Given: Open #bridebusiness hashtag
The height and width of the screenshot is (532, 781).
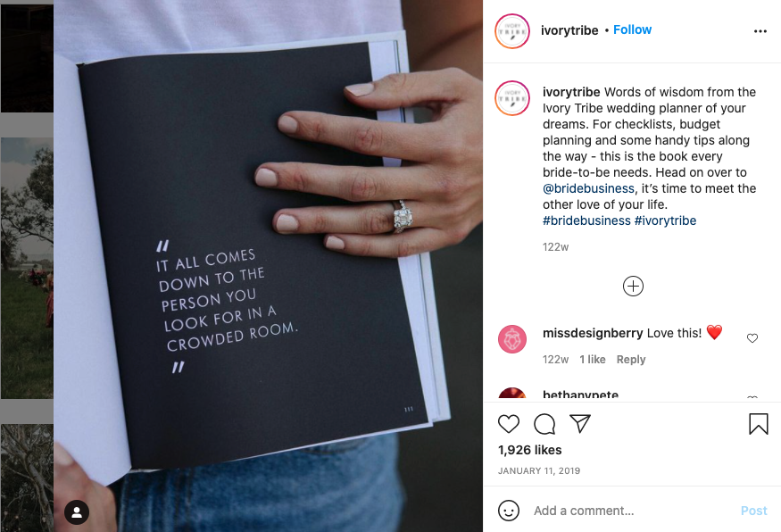Looking at the screenshot, I should click(x=586, y=220).
